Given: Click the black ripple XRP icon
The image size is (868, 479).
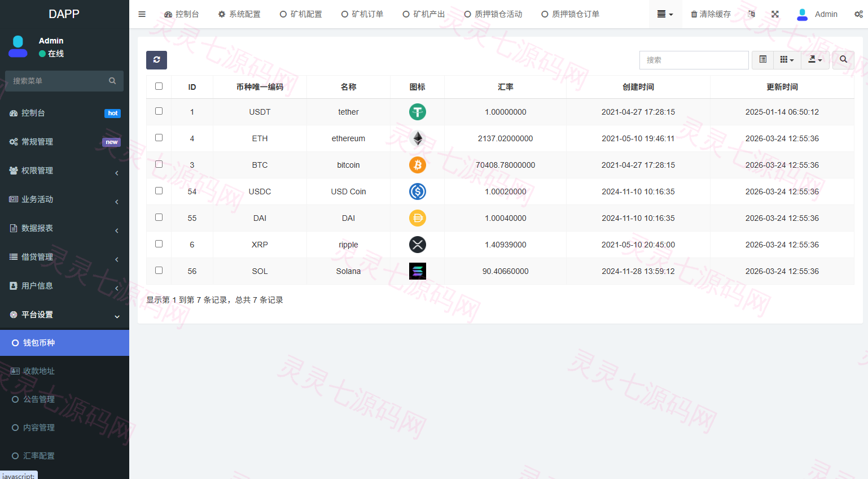Looking at the screenshot, I should tap(418, 245).
